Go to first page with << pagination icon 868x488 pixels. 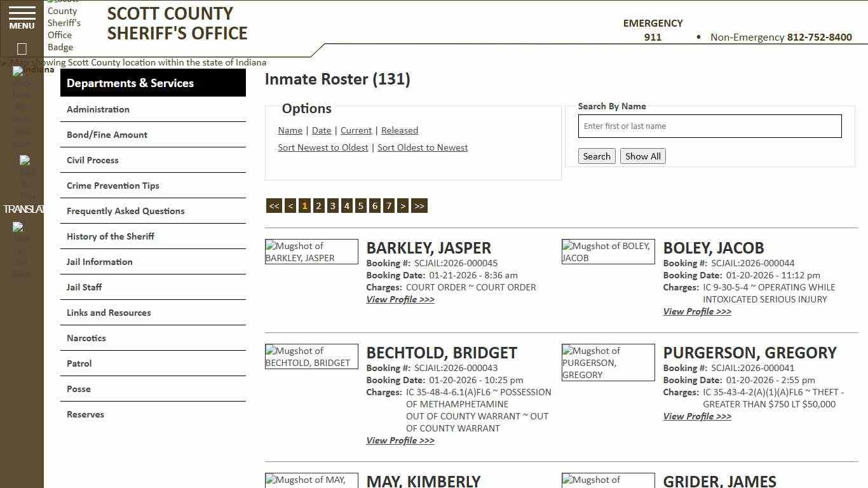pyautogui.click(x=274, y=205)
